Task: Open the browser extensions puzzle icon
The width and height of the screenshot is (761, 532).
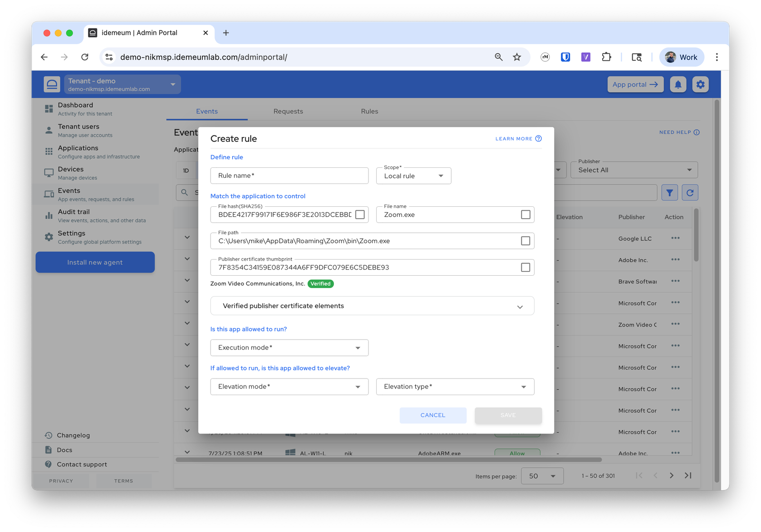Action: (606, 57)
